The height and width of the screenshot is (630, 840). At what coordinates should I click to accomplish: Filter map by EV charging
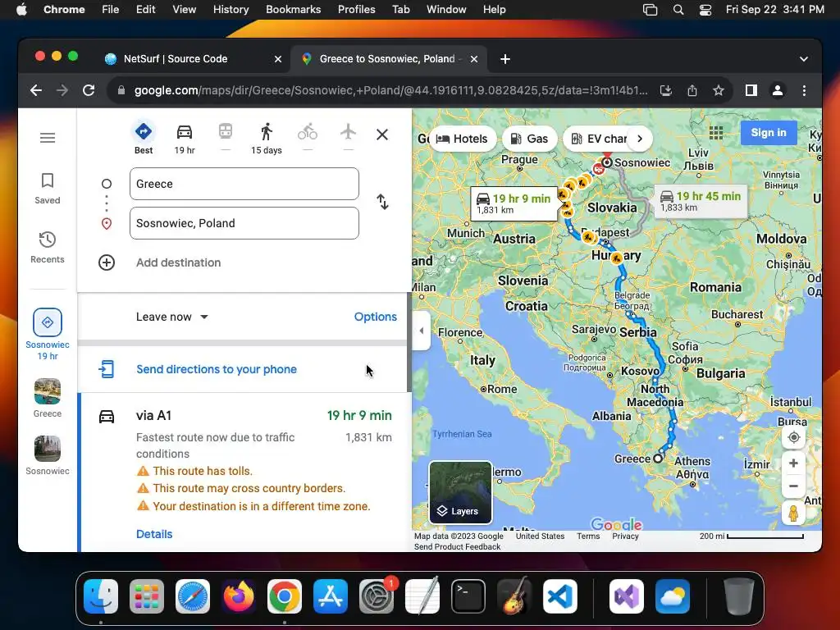pyautogui.click(x=599, y=139)
